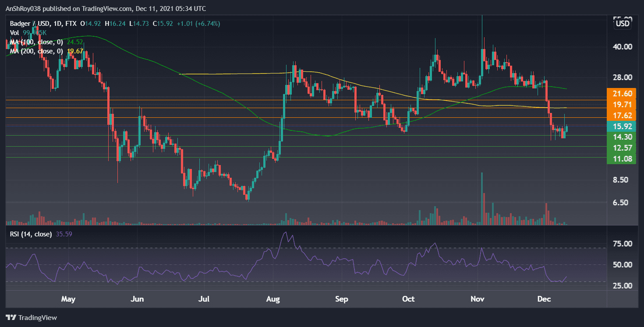Click the green 12.57 support level label

[x=621, y=148]
